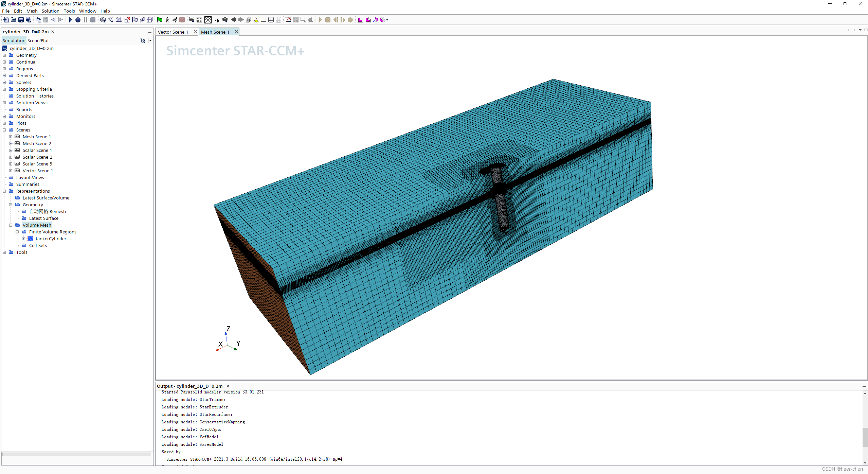The width and height of the screenshot is (868, 474).
Task: Click the Clear Solution red-X table icon
Action: click(x=127, y=20)
